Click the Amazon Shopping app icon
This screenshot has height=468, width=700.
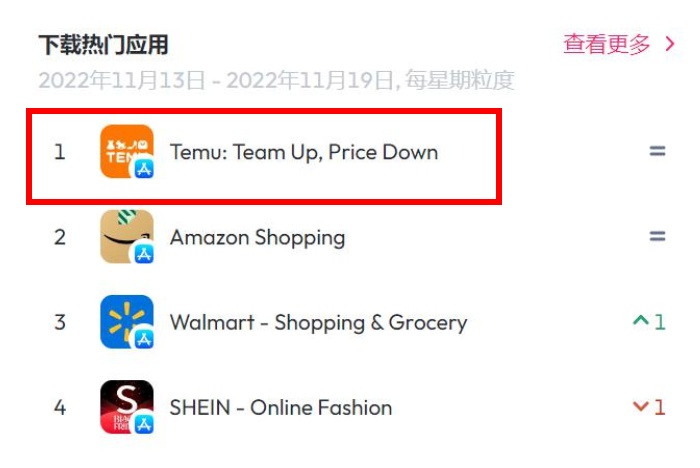[x=127, y=237]
